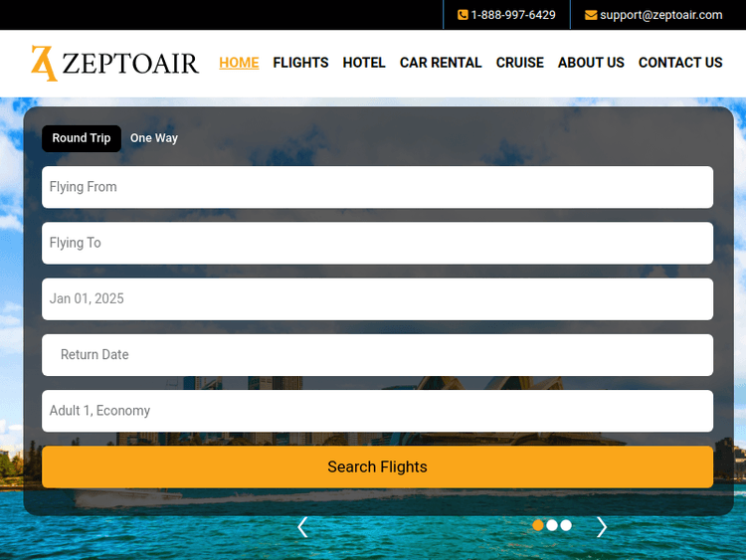
Task: Select the first orange carousel dot
Action: 538,525
